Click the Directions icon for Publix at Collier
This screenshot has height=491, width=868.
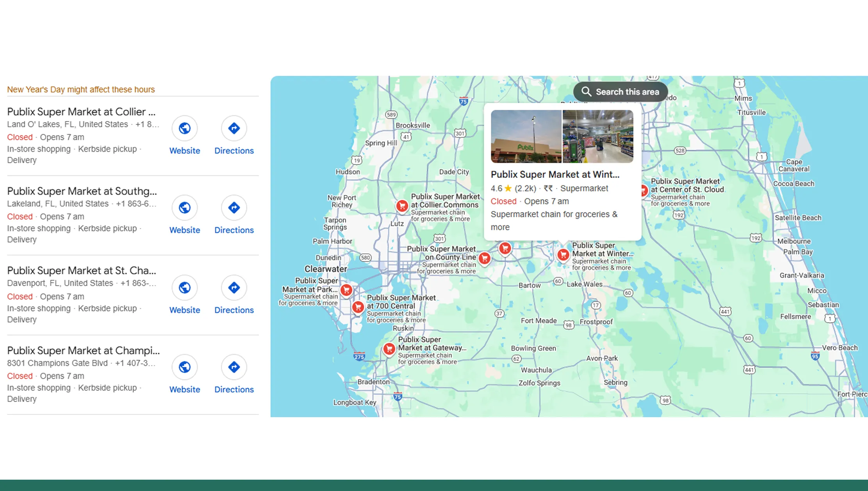pos(233,128)
